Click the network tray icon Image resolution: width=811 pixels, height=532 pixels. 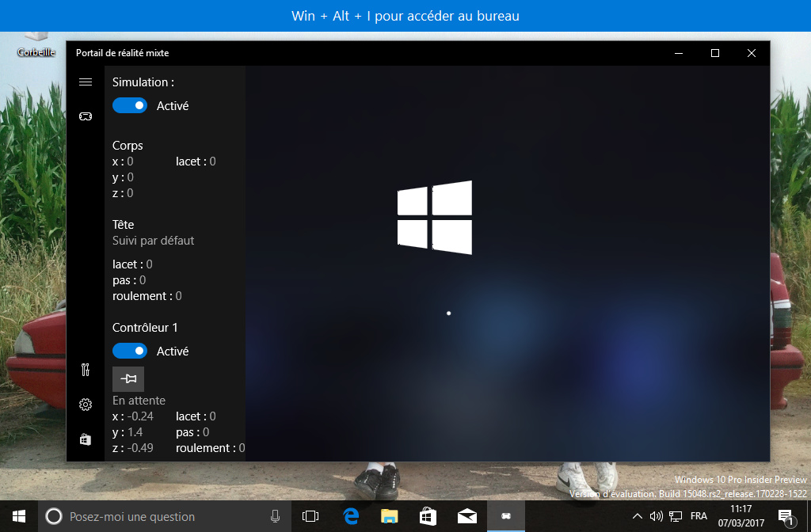click(676, 516)
